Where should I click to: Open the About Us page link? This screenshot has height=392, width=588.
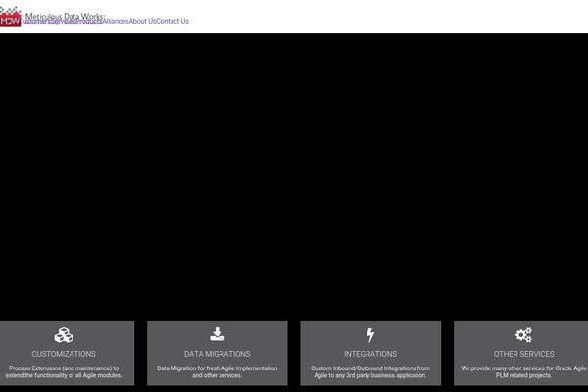tap(142, 21)
